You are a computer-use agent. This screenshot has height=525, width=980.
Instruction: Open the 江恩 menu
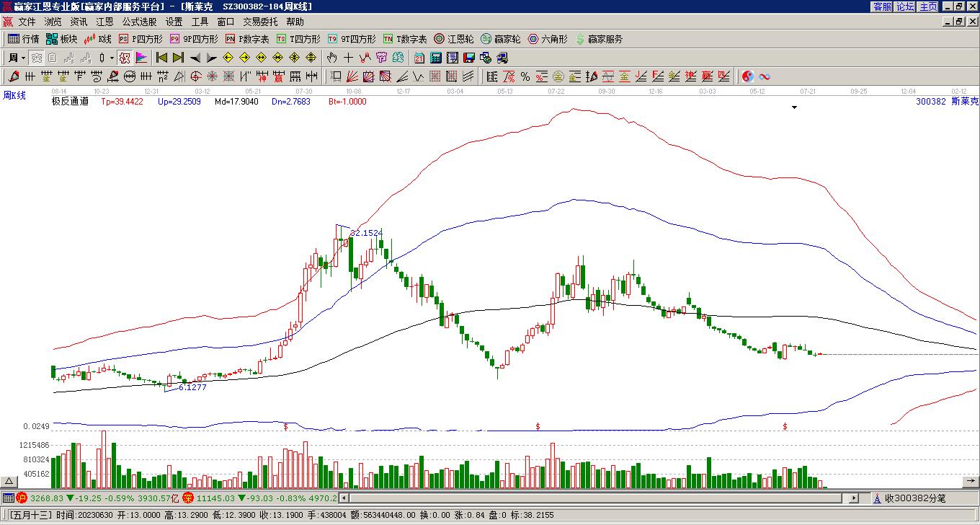(x=104, y=22)
